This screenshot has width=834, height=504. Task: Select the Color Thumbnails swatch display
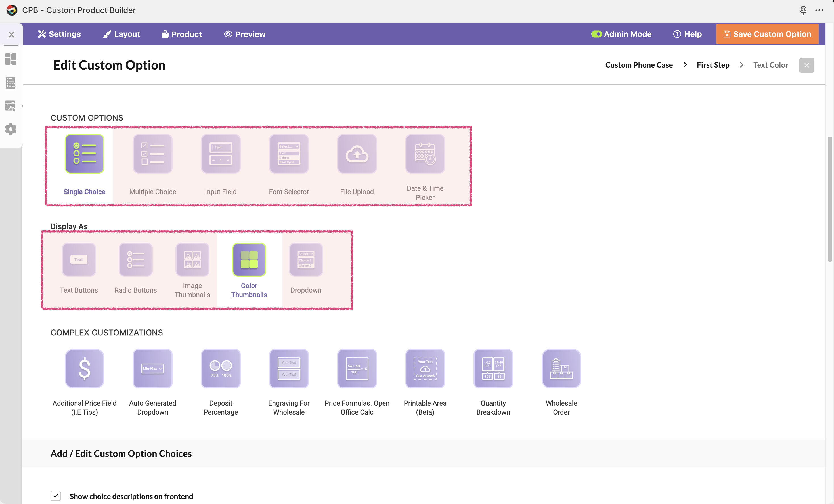[x=249, y=260]
